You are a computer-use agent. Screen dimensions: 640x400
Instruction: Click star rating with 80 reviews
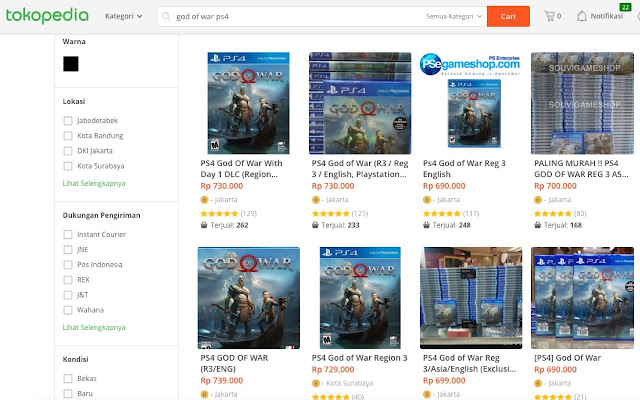553,213
